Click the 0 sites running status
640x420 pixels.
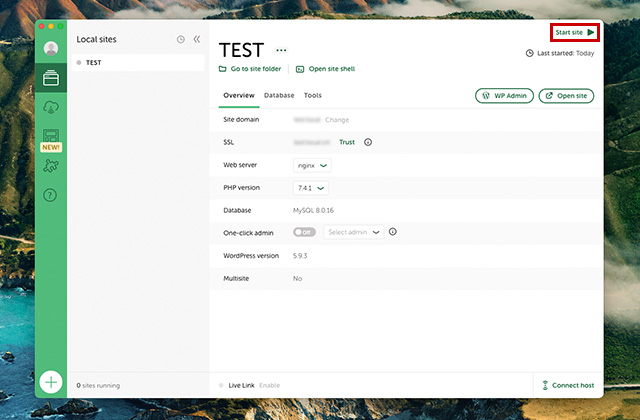click(98, 385)
